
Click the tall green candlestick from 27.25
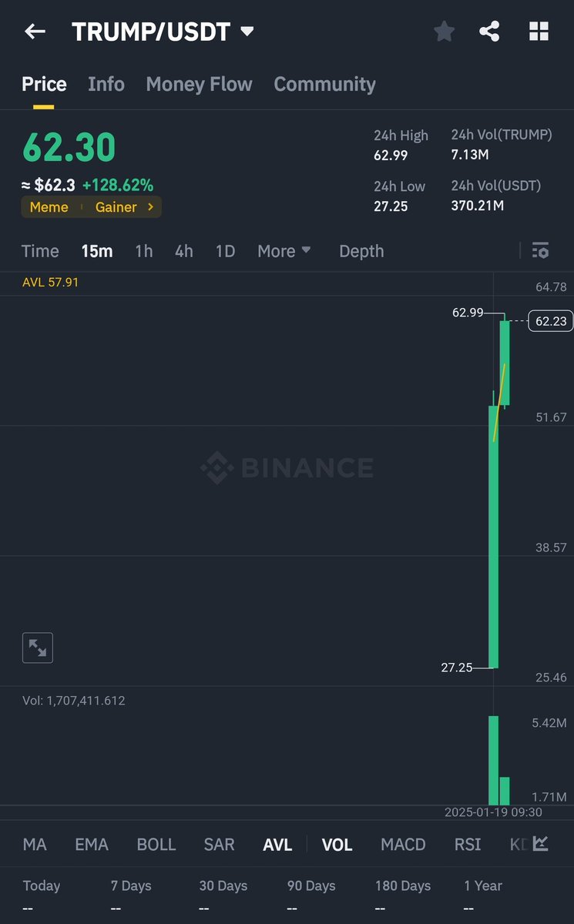(494, 537)
